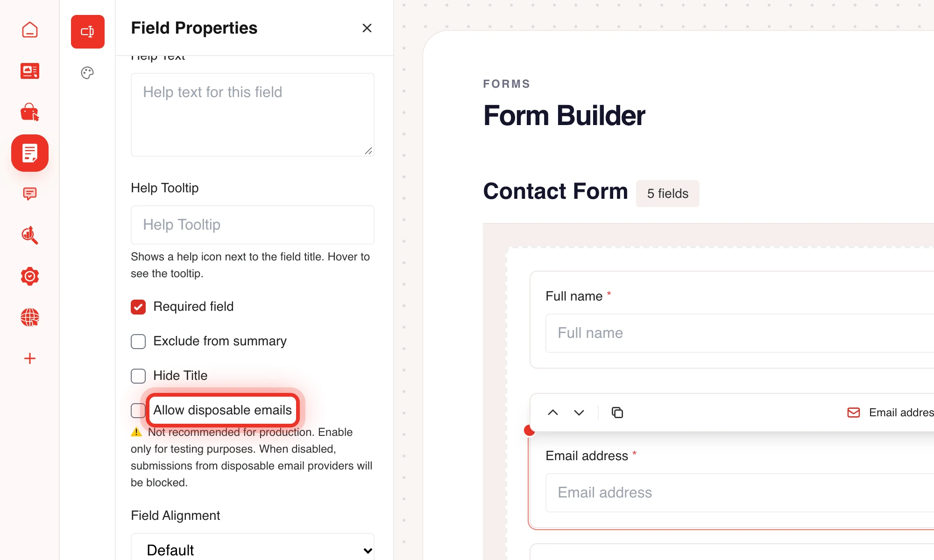Click the Help Tooltip input field
The height and width of the screenshot is (560, 934).
point(253,225)
